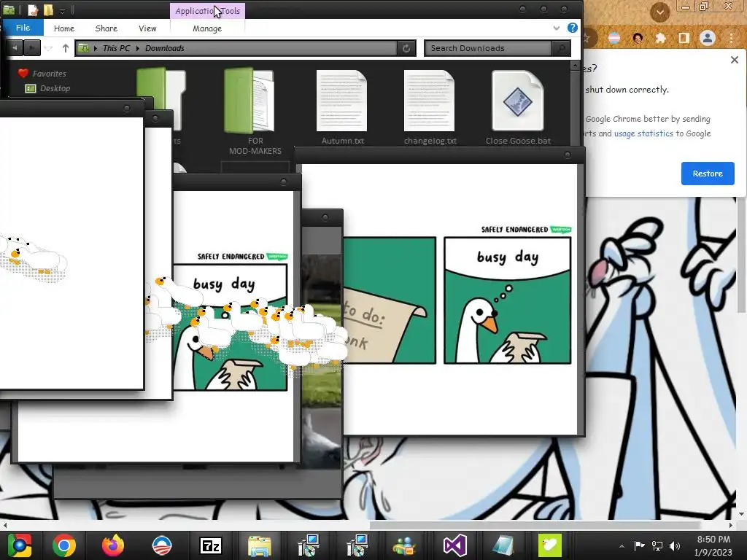Go forward in Explorer navigation
This screenshot has width=747, height=560.
31,47
